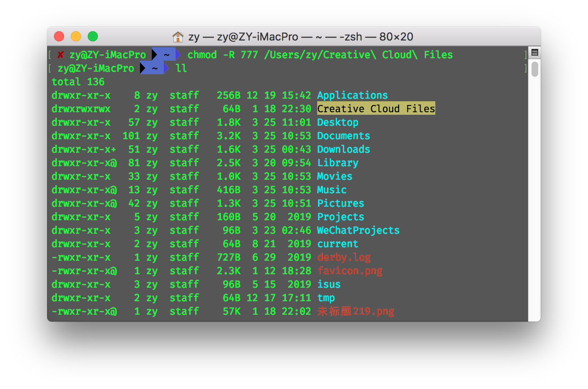Click the 未标题219.png file name
The image size is (588, 389).
356,311
